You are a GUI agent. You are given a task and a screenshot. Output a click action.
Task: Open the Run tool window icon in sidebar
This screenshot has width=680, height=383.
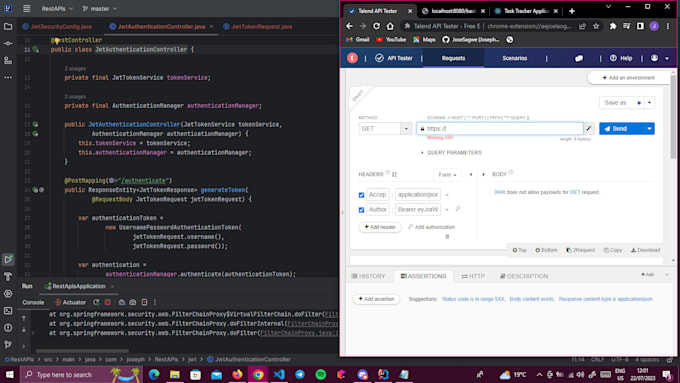8,259
